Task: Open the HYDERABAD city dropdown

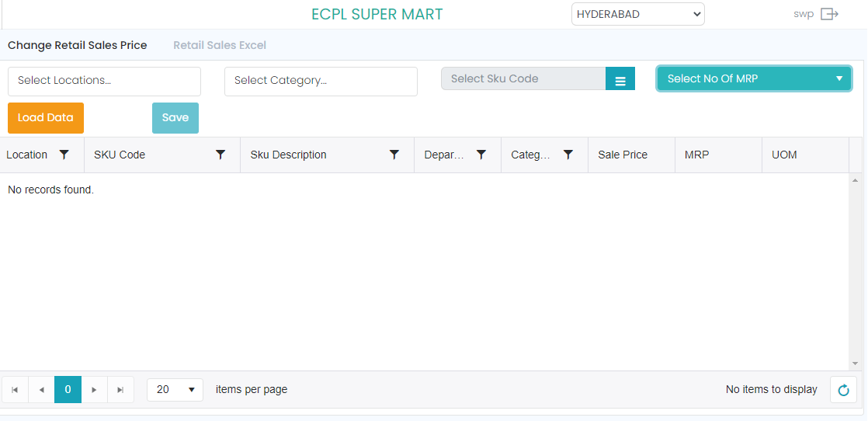Action: coord(637,15)
